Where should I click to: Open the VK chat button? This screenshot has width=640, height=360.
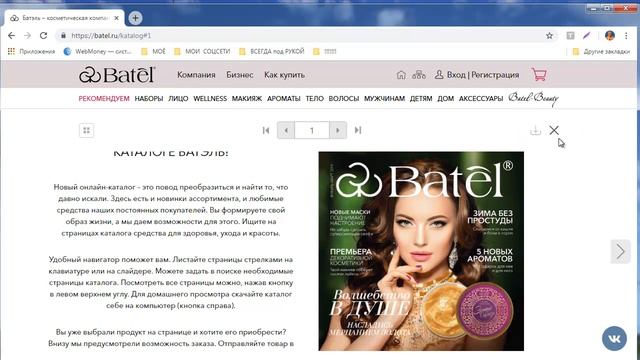click(x=614, y=338)
